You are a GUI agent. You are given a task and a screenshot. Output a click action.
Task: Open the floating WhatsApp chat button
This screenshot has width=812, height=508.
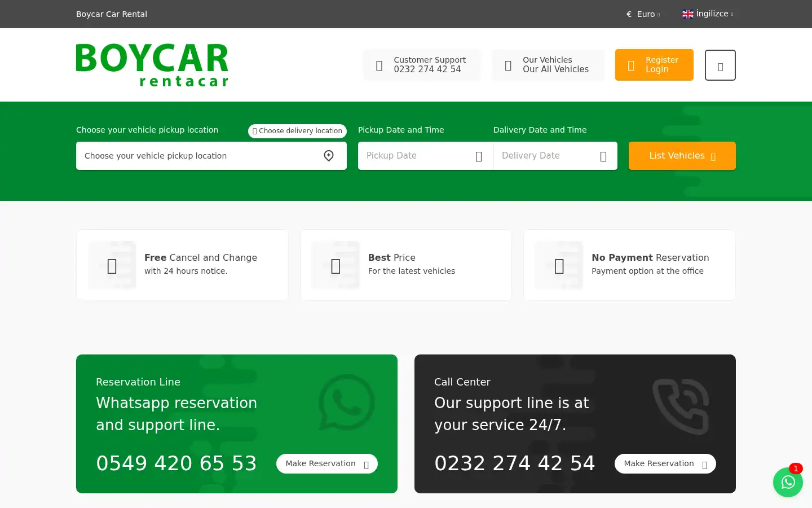(788, 482)
